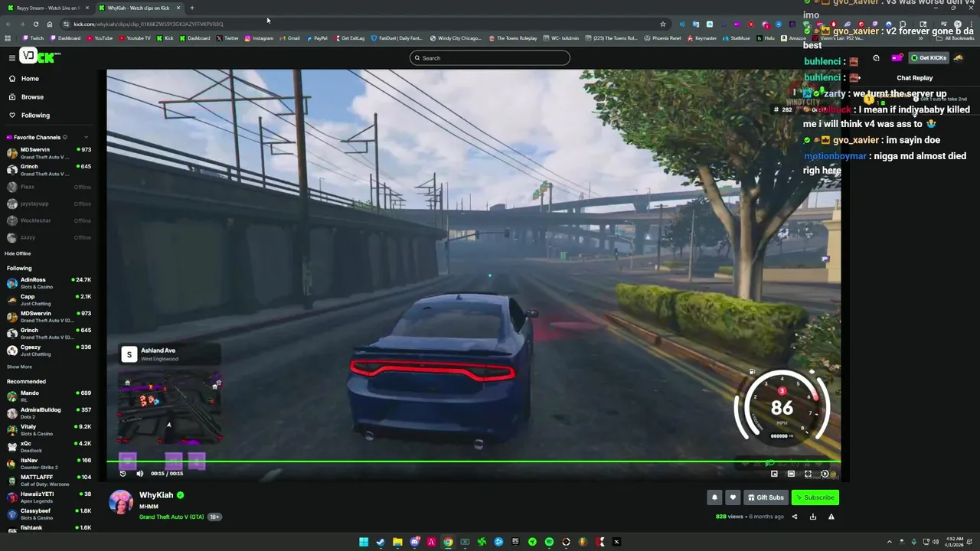Open AdmiralBulldog recommended channel
980x551 pixels.
tap(48, 412)
